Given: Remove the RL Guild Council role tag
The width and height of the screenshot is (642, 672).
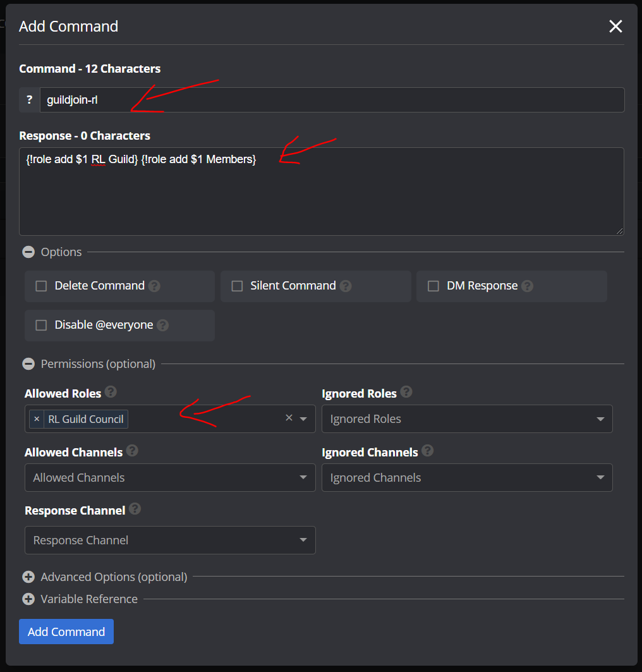Looking at the screenshot, I should [x=37, y=419].
